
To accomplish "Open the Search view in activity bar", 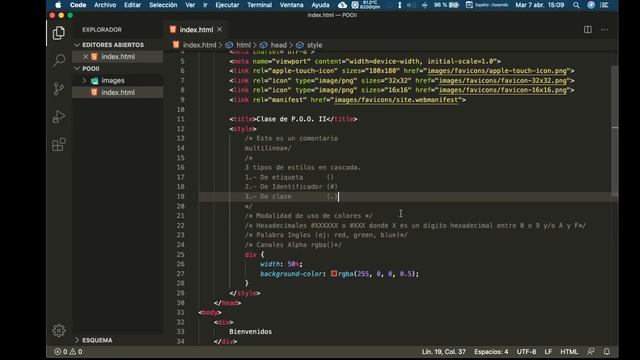I will click(59, 60).
